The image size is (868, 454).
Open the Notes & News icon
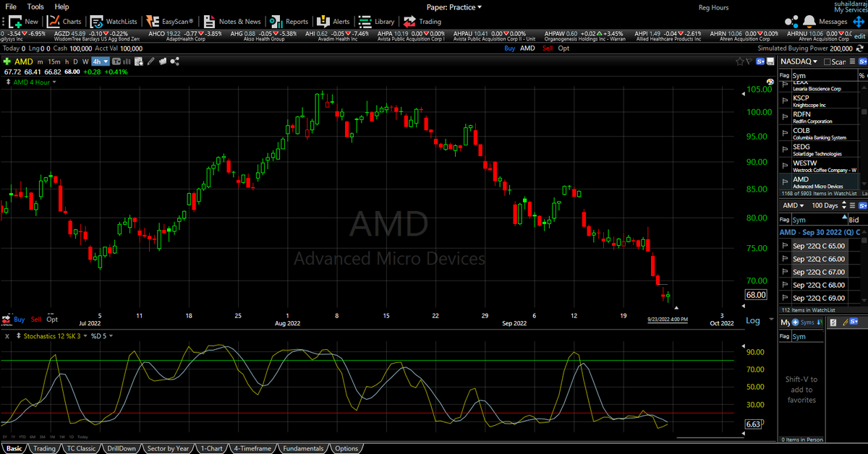pyautogui.click(x=208, y=22)
